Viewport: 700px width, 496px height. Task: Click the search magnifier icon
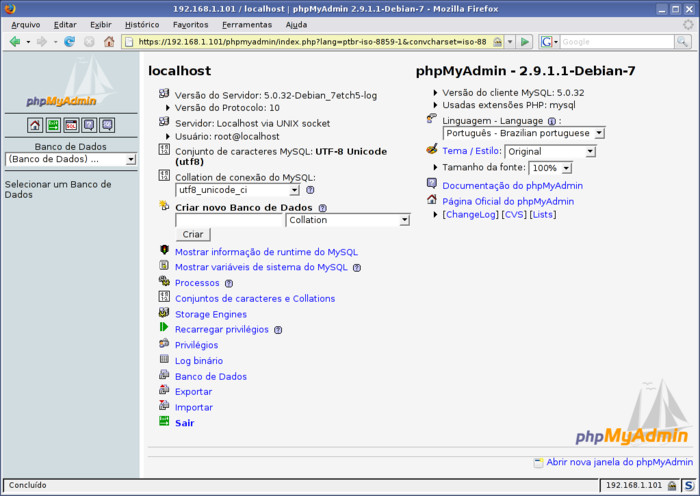[x=683, y=42]
